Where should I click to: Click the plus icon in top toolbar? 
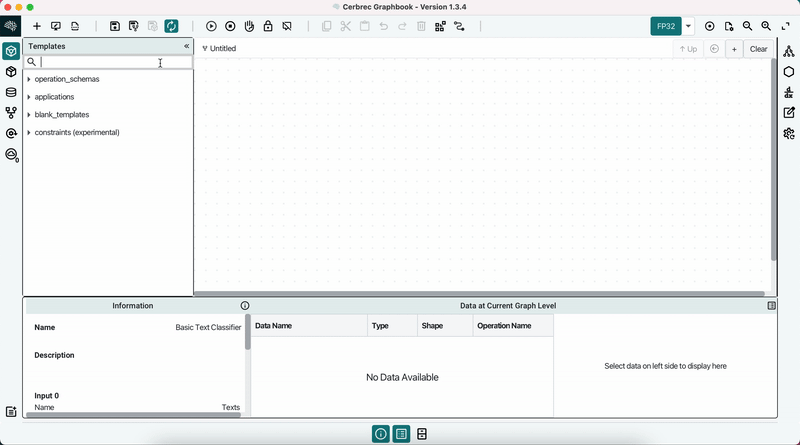tap(37, 26)
